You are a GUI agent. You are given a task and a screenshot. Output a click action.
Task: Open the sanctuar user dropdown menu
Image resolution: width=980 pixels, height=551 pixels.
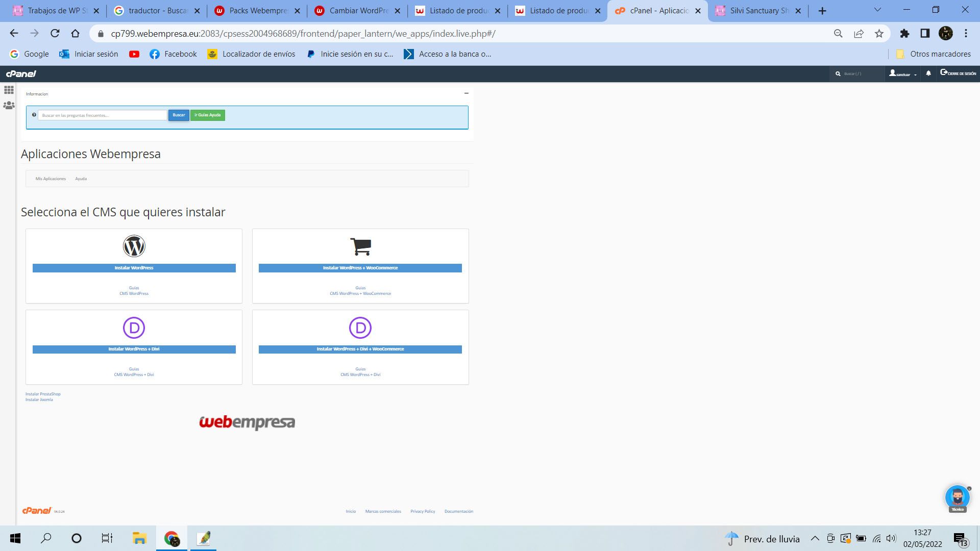point(903,74)
